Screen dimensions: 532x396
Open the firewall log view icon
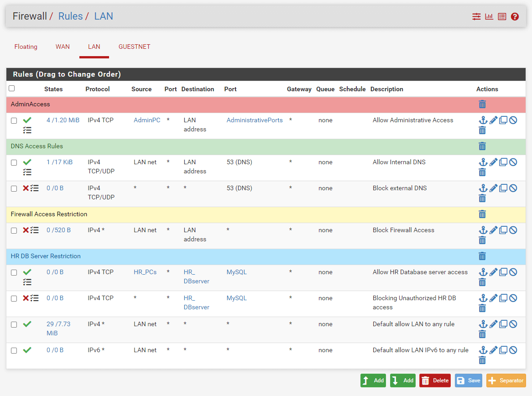[502, 16]
